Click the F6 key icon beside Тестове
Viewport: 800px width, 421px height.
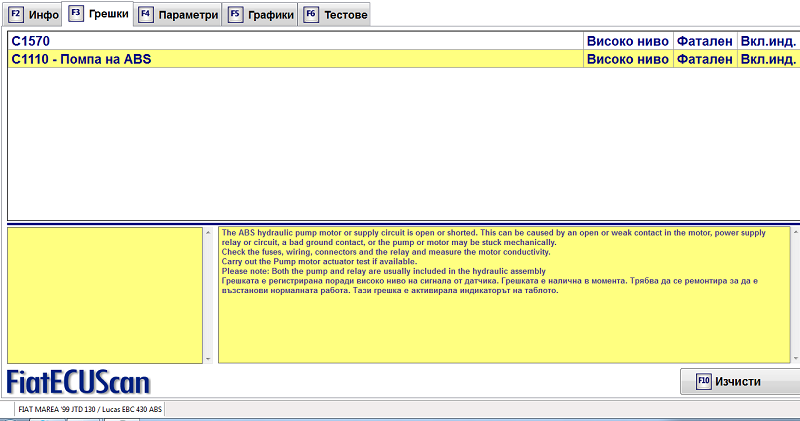click(x=311, y=15)
